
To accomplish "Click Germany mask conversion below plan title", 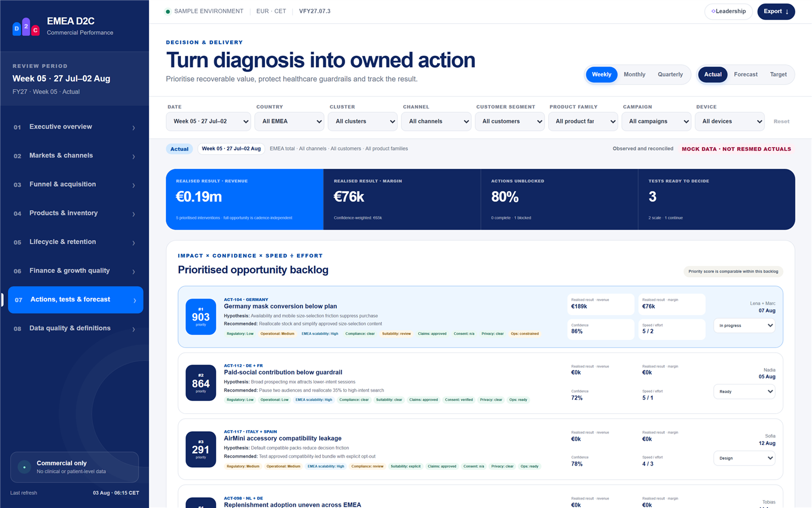I will 280,306.
